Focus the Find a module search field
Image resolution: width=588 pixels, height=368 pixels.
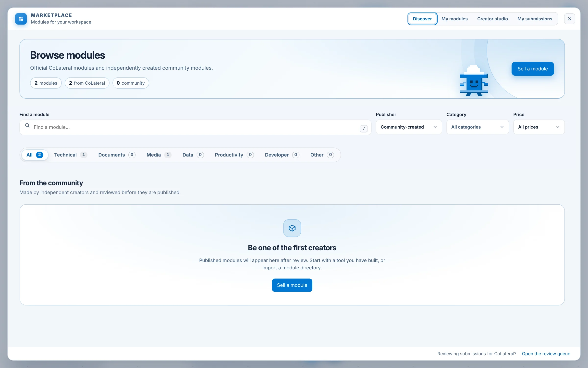pyautogui.click(x=195, y=127)
